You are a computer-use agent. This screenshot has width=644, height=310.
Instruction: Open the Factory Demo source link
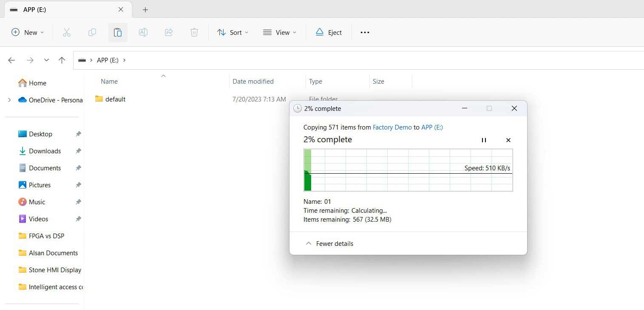(x=392, y=127)
